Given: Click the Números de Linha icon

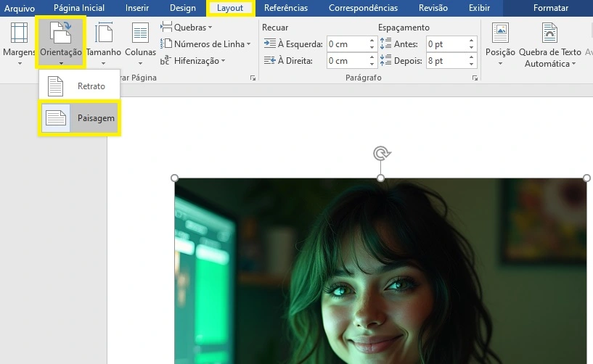Looking at the screenshot, I should pos(166,44).
